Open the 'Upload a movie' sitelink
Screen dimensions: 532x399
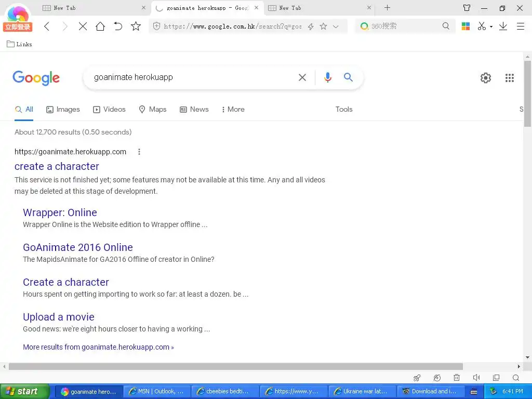[x=59, y=317]
